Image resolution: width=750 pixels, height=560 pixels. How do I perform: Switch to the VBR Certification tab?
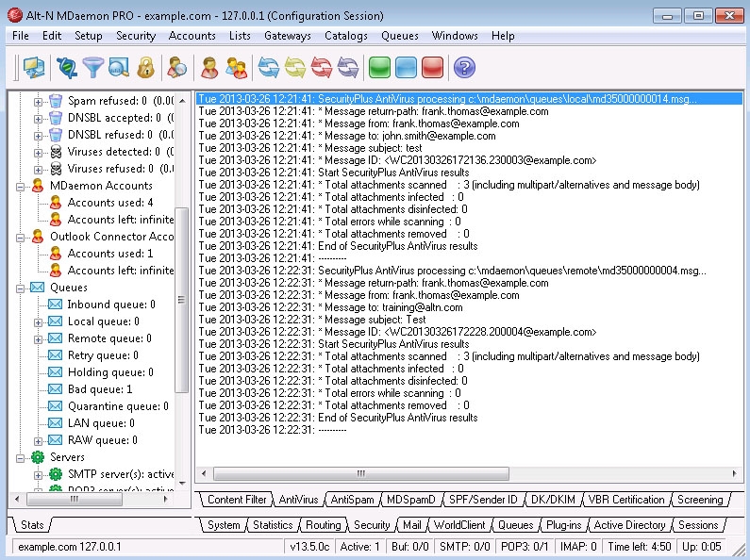[x=626, y=500]
